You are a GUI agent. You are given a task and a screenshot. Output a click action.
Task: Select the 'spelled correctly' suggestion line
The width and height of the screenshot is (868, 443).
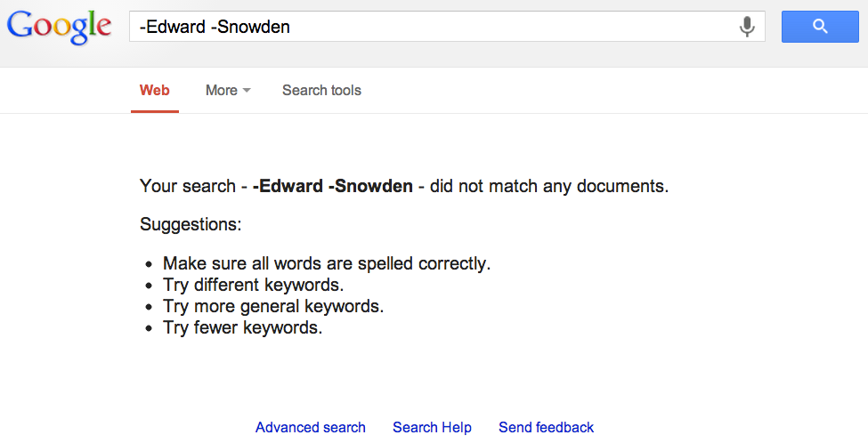pyautogui.click(x=327, y=263)
